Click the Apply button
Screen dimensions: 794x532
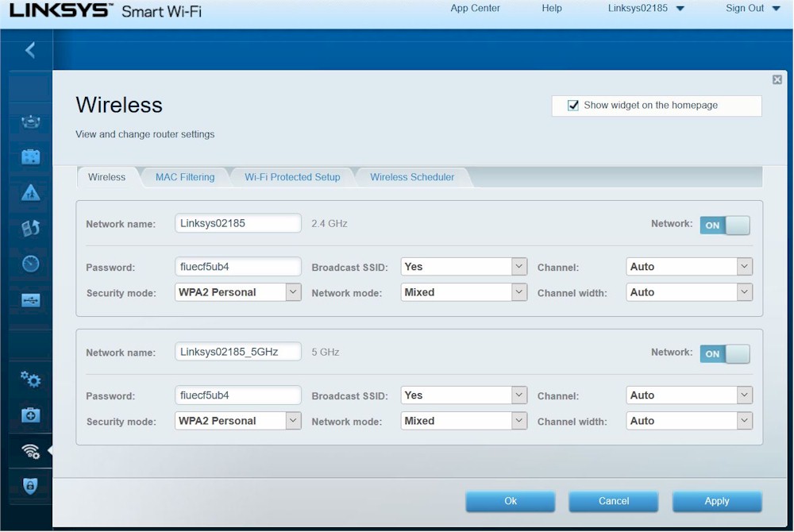tap(717, 501)
